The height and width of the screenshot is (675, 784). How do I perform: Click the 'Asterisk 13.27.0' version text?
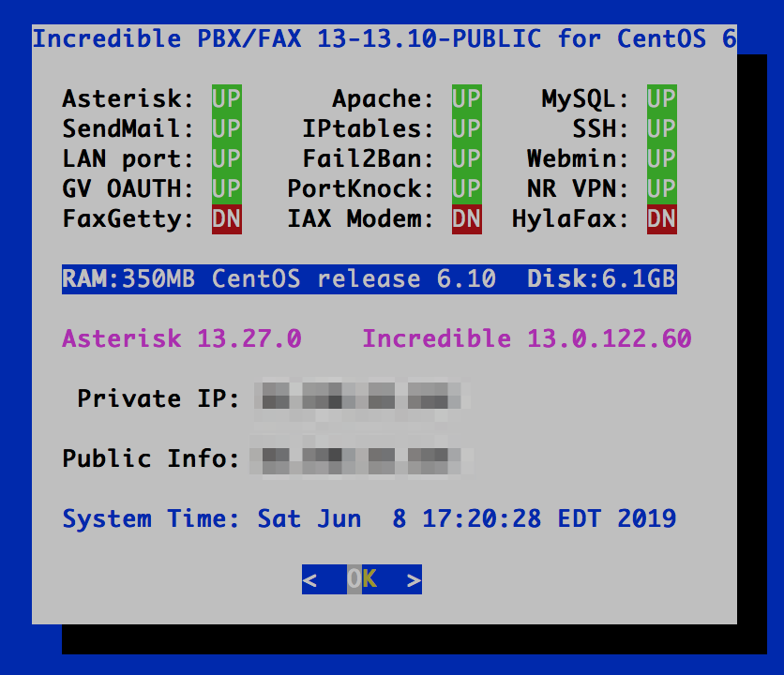pyautogui.click(x=182, y=339)
